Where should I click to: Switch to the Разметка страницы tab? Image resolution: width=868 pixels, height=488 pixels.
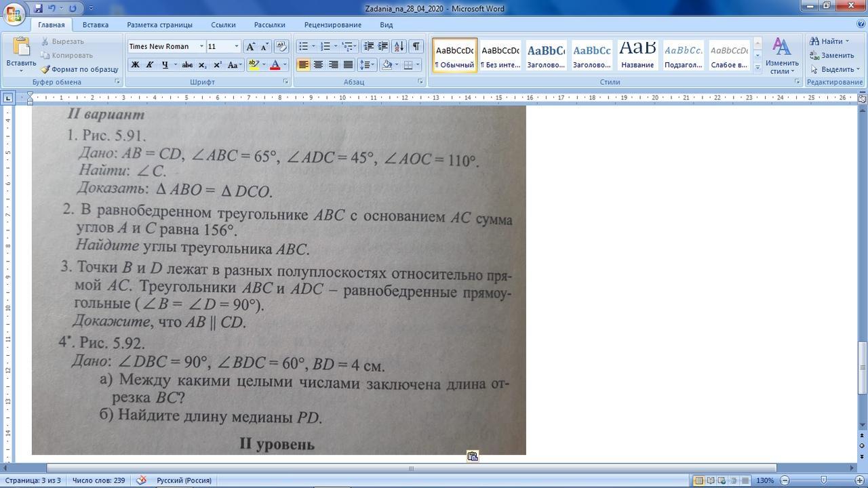159,24
